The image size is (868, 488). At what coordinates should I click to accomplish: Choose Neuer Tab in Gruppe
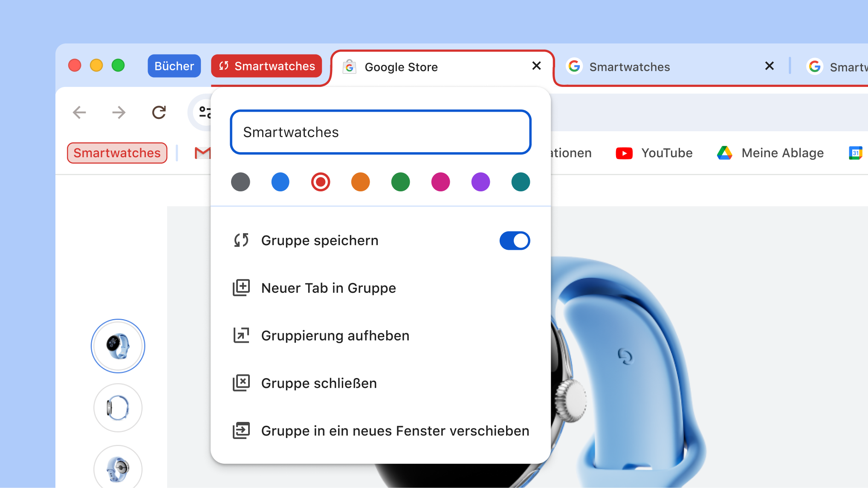pyautogui.click(x=328, y=288)
